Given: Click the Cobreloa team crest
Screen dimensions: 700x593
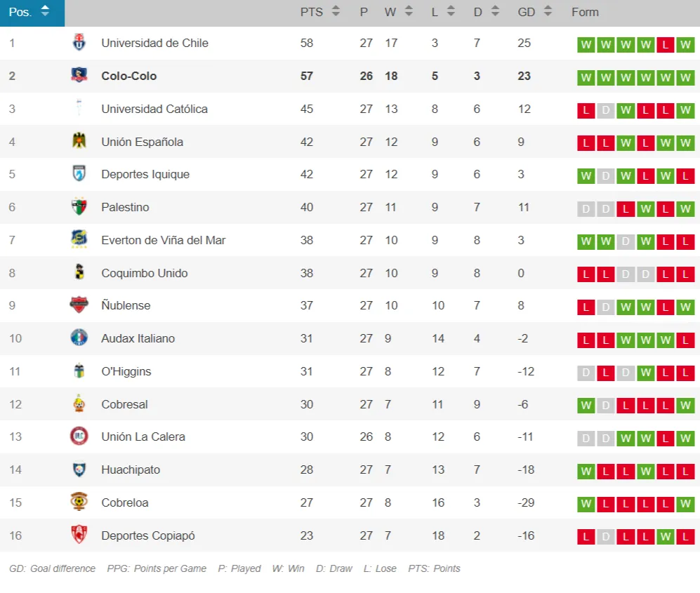Looking at the screenshot, I should pos(79,502).
